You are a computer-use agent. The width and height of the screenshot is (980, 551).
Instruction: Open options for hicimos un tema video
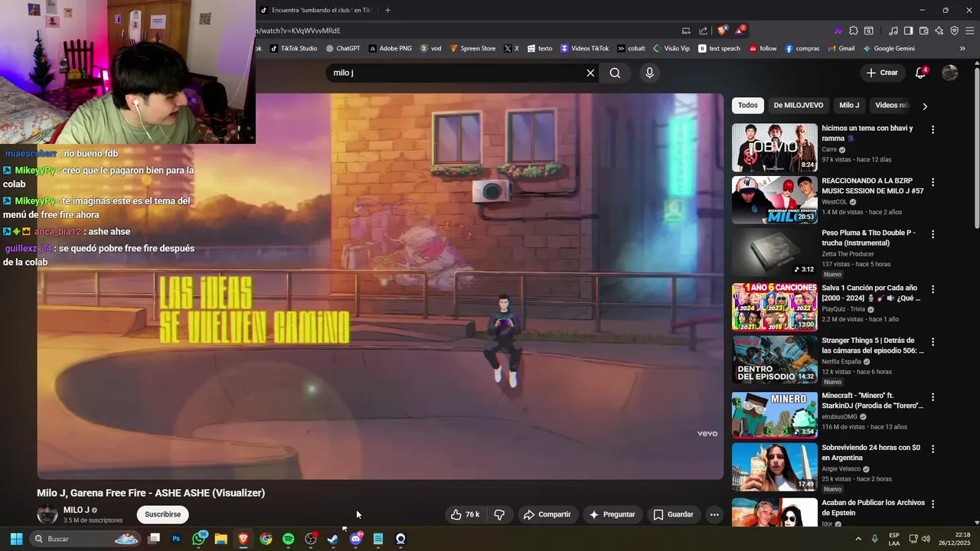pos(933,130)
